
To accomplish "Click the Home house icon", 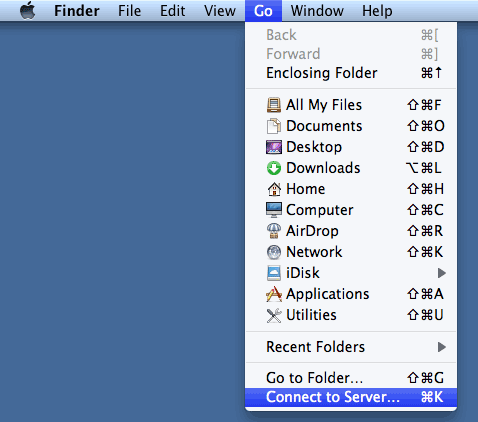I will 274,189.
